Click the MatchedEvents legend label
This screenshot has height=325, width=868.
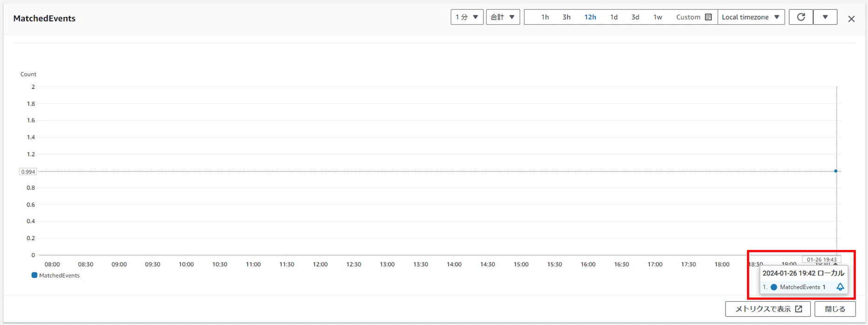click(59, 276)
